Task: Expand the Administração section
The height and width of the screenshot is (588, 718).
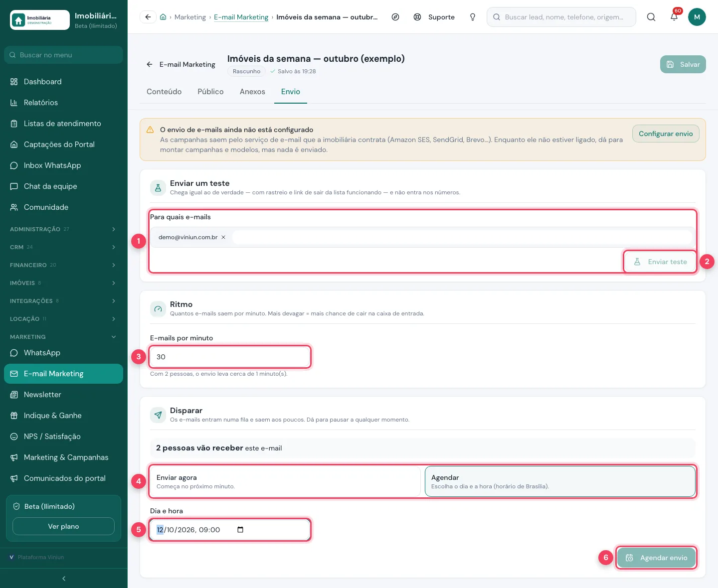Action: point(63,229)
